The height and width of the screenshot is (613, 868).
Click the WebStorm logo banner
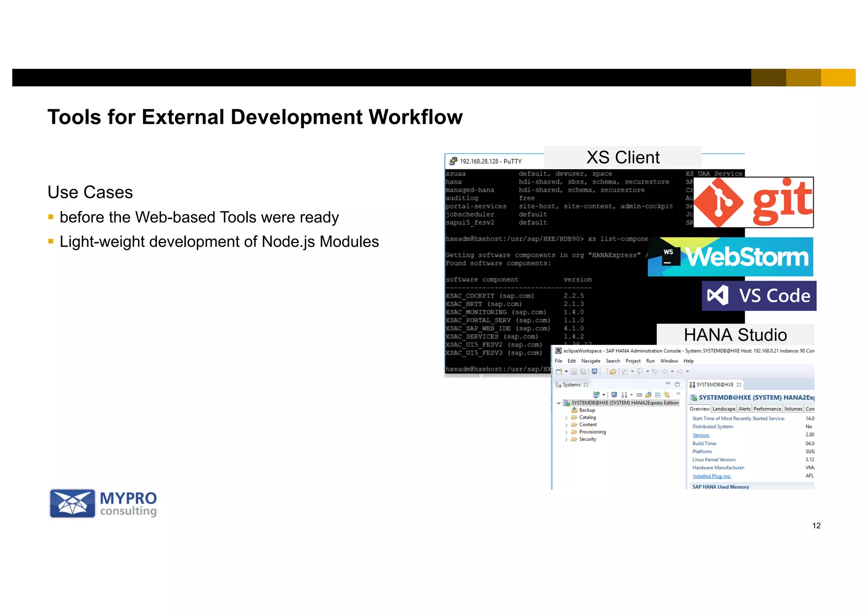point(731,257)
